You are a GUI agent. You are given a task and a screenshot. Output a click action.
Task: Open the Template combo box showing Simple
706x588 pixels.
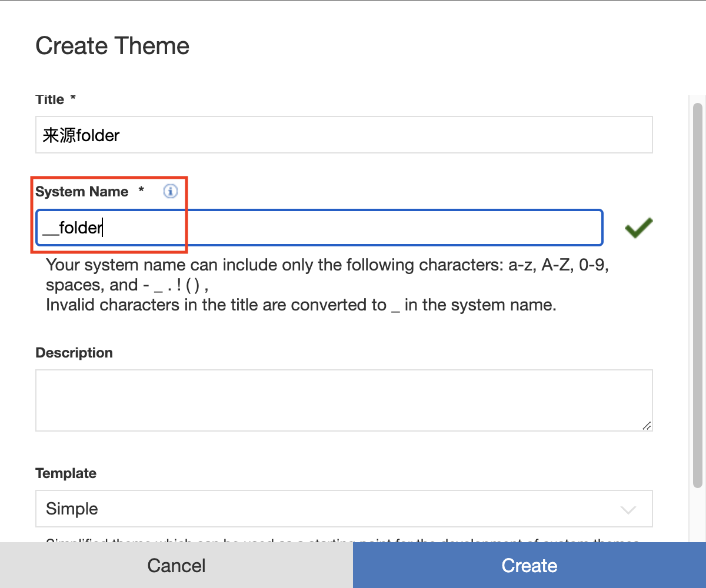(x=329, y=509)
